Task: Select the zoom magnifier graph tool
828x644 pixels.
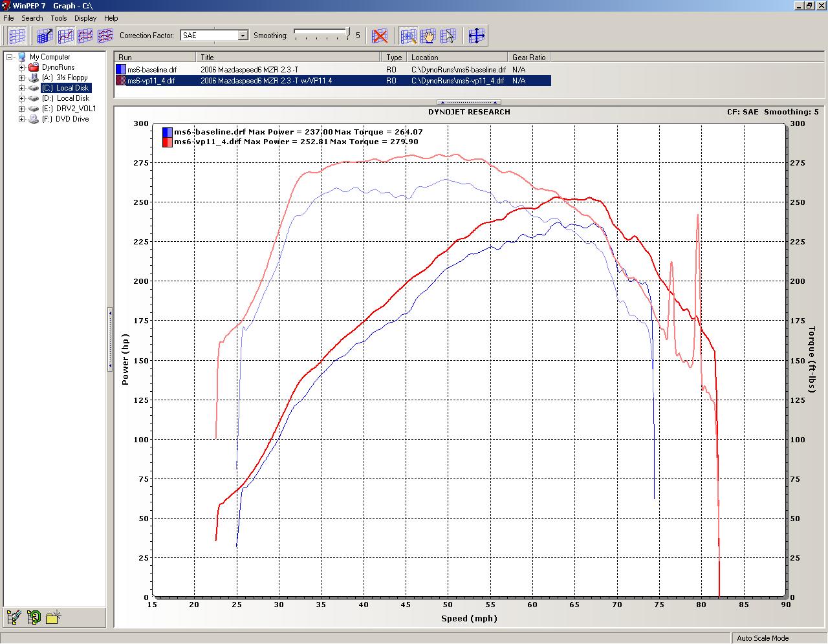Action: (x=408, y=36)
